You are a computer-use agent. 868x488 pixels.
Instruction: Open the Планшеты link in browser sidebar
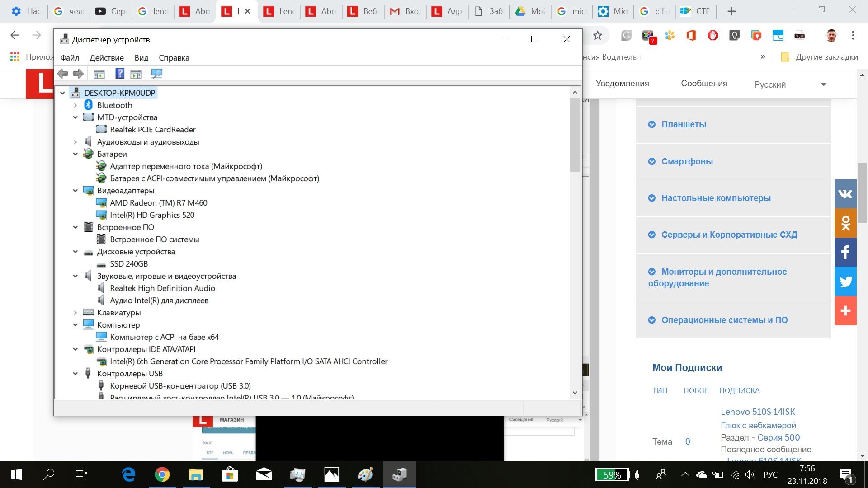coord(684,125)
